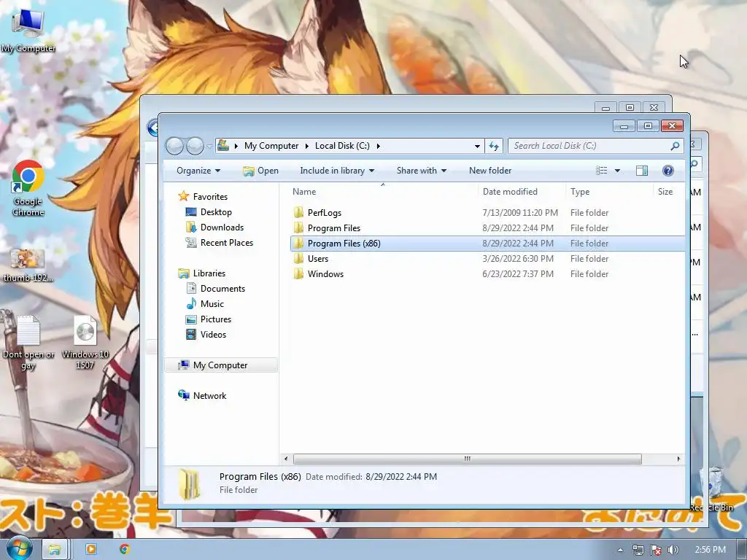747x560 pixels.
Task: Open the My Computer desktop icon
Action: [28, 30]
